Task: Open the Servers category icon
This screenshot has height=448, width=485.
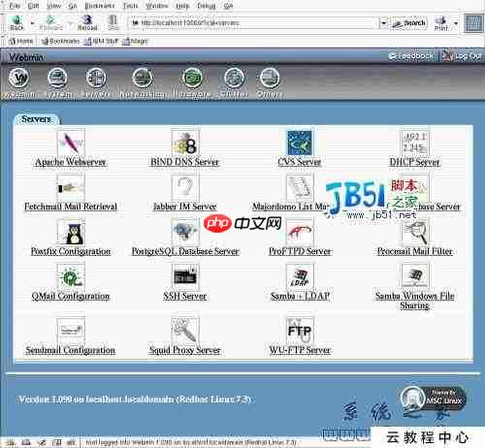Action: pyautogui.click(x=96, y=78)
